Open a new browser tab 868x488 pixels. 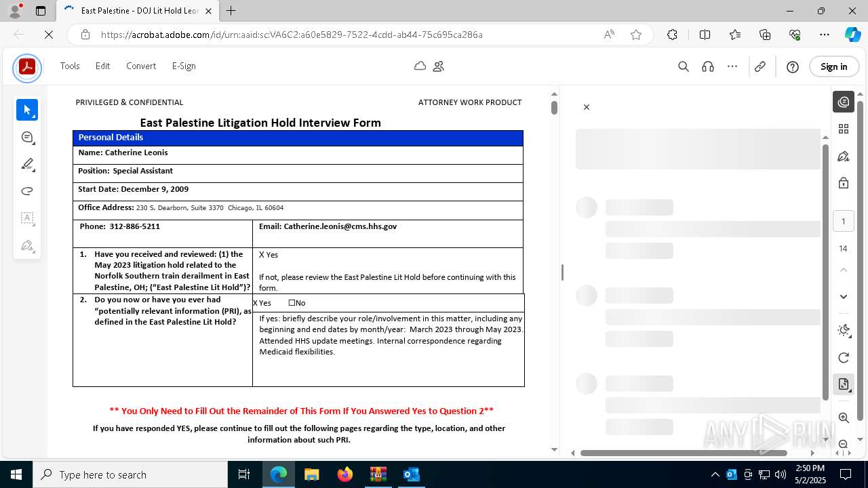pos(231,11)
